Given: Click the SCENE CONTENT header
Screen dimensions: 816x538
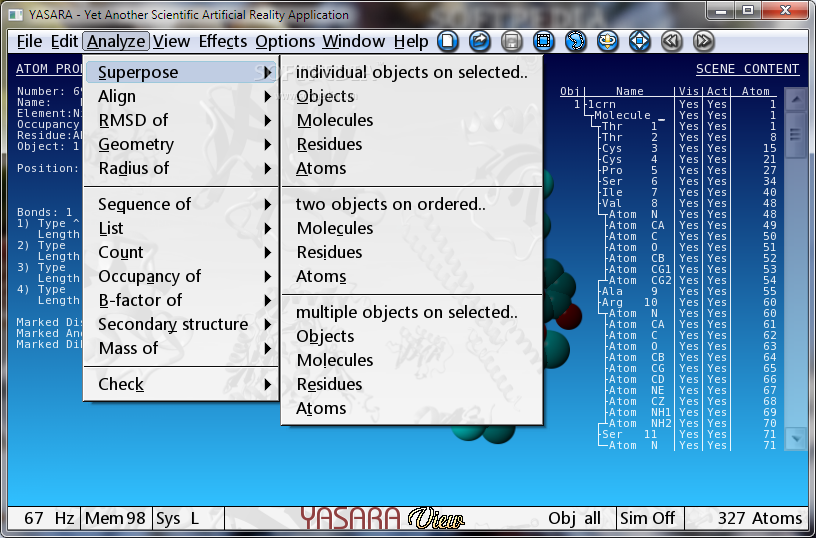Looking at the screenshot, I should 747,69.
